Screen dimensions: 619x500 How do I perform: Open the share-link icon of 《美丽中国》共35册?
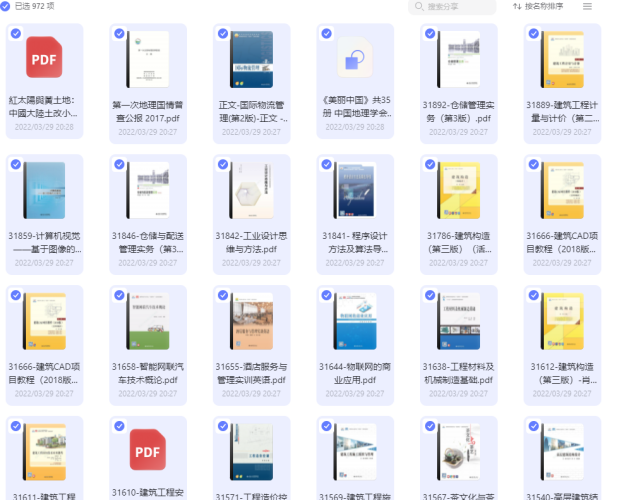(355, 58)
